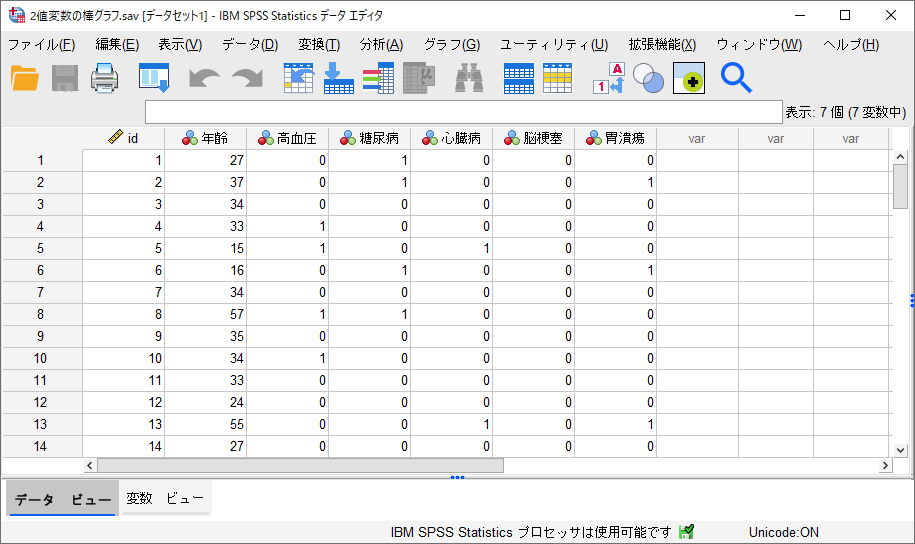Open the Variables info icon

(378, 78)
